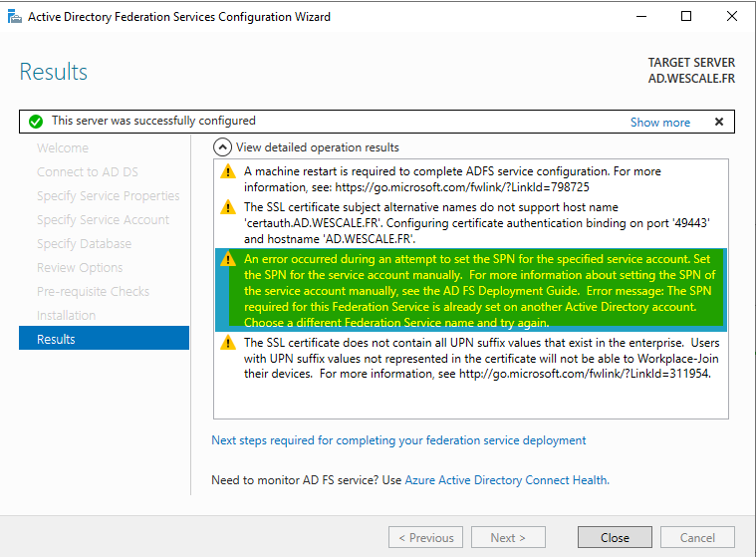The height and width of the screenshot is (557, 756).
Task: Select the Review Options step
Action: [x=80, y=268]
